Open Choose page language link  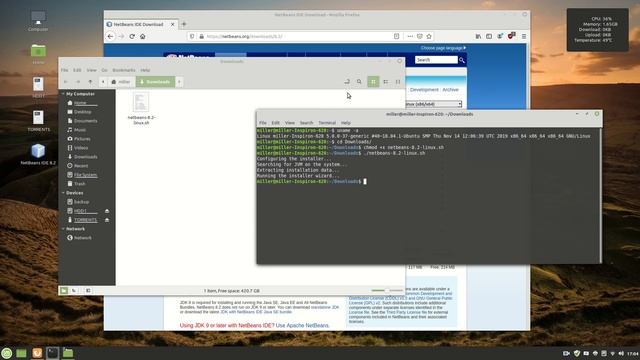443,48
